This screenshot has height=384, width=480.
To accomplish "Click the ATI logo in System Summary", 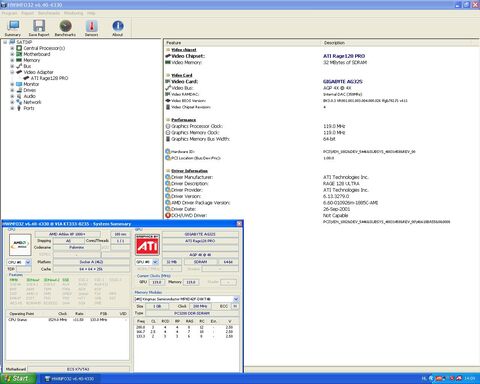I will pos(147,245).
